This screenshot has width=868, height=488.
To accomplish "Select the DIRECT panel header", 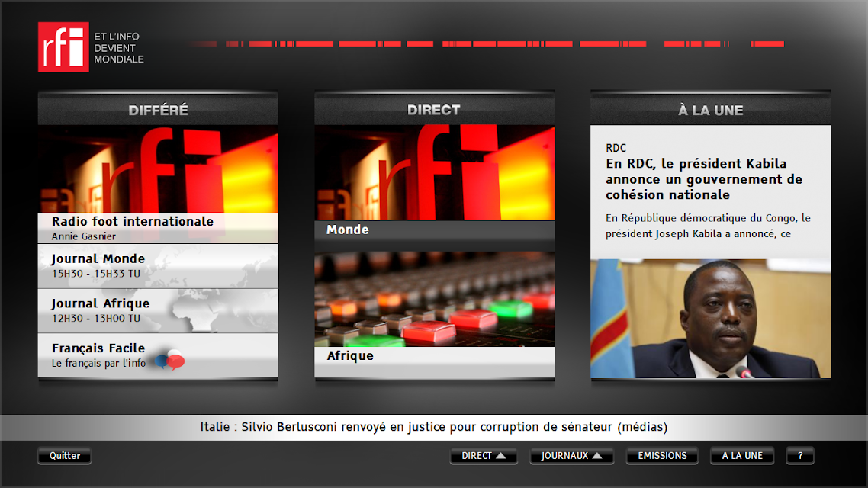I will point(435,109).
